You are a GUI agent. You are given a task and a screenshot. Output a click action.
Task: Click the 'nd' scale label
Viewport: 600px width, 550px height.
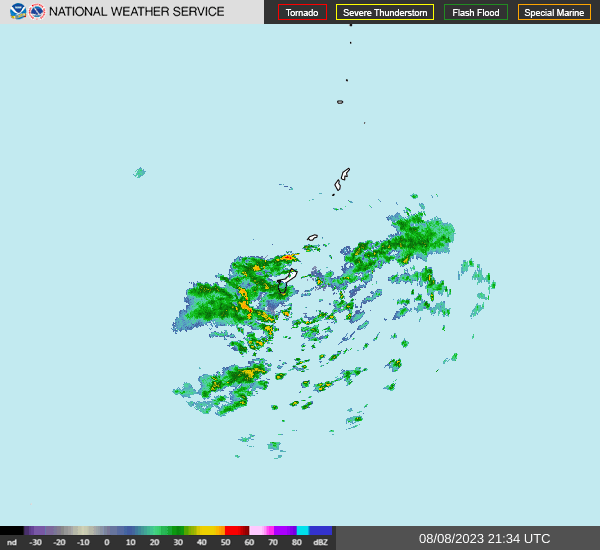point(12,542)
